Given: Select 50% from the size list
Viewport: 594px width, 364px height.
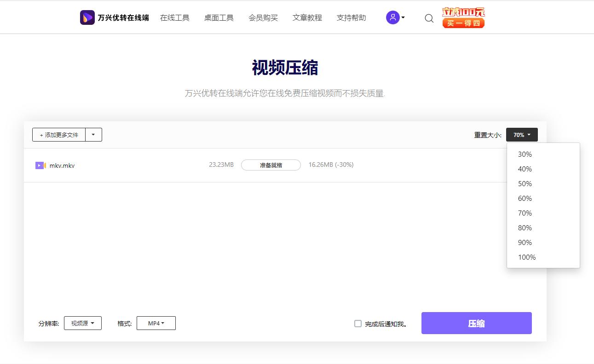Looking at the screenshot, I should coord(525,183).
